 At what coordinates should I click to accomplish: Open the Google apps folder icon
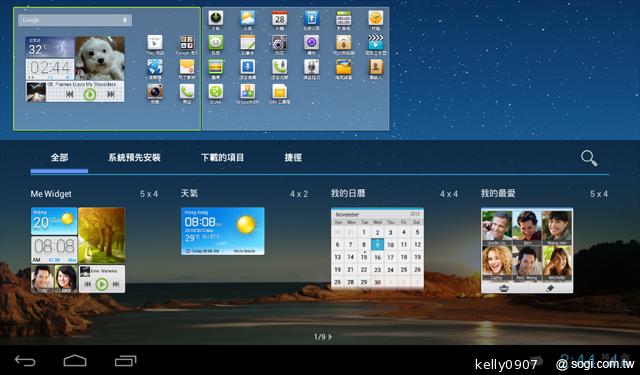[187, 42]
